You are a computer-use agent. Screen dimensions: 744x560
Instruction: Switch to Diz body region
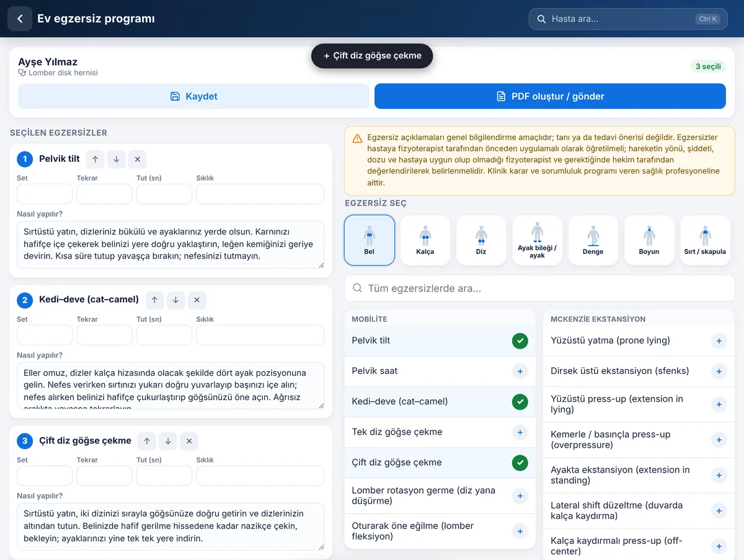pos(481,240)
